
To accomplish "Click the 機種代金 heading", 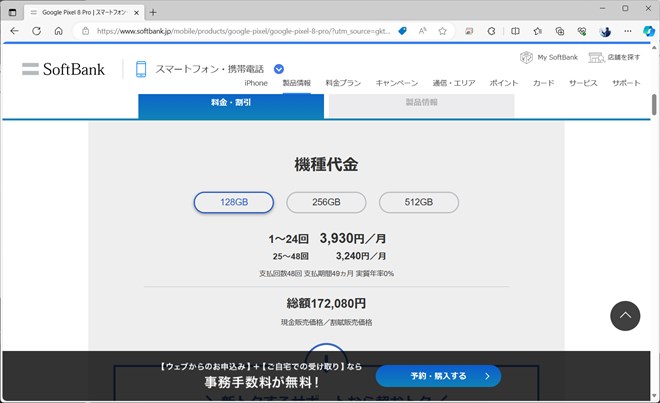I will [326, 164].
